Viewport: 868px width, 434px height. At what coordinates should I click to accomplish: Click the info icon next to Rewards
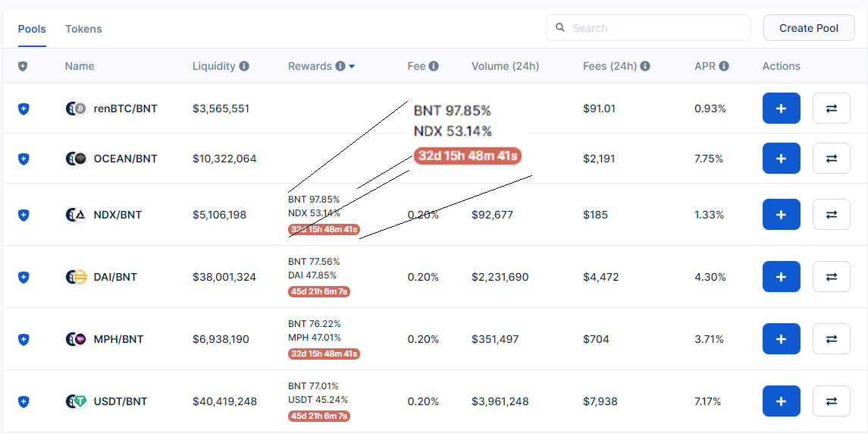pos(340,67)
